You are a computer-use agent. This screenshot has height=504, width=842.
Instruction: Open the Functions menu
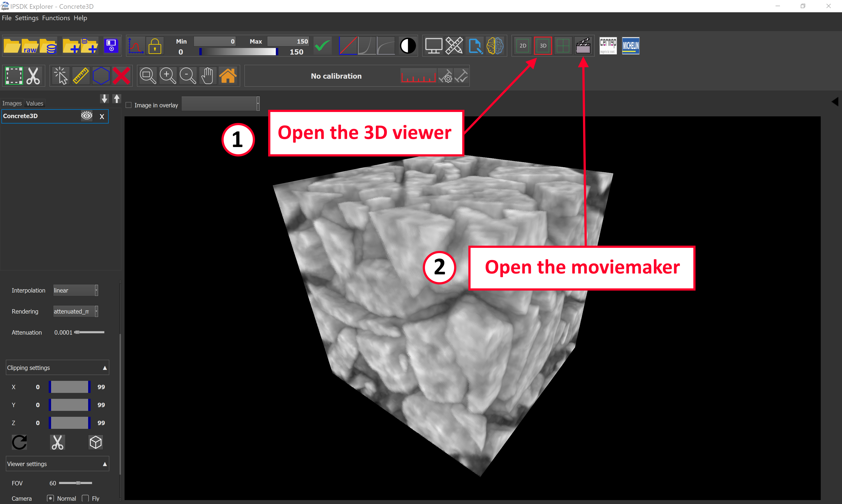pos(56,18)
